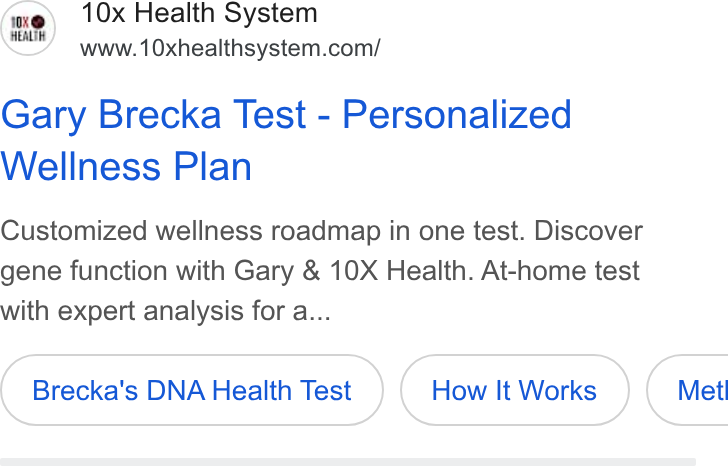The height and width of the screenshot is (466, 728).
Task: Click the partially visible Meth chip
Action: [x=688, y=390]
